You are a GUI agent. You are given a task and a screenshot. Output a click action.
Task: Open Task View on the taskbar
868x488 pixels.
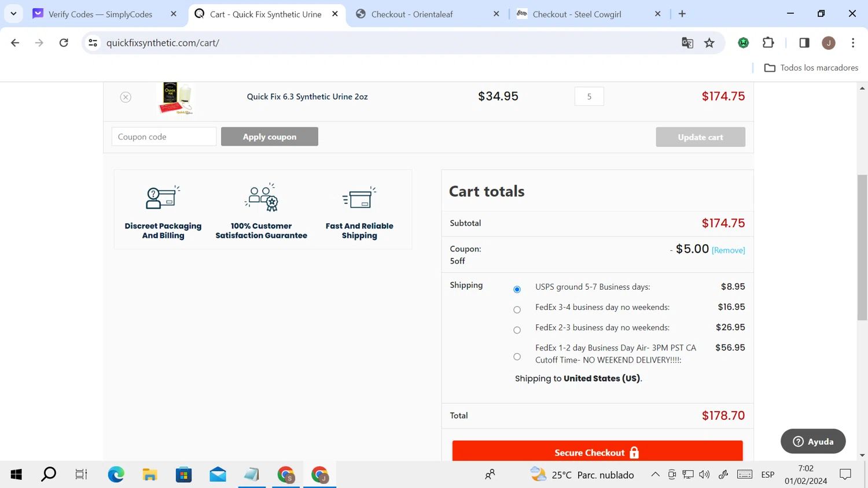tap(81, 475)
